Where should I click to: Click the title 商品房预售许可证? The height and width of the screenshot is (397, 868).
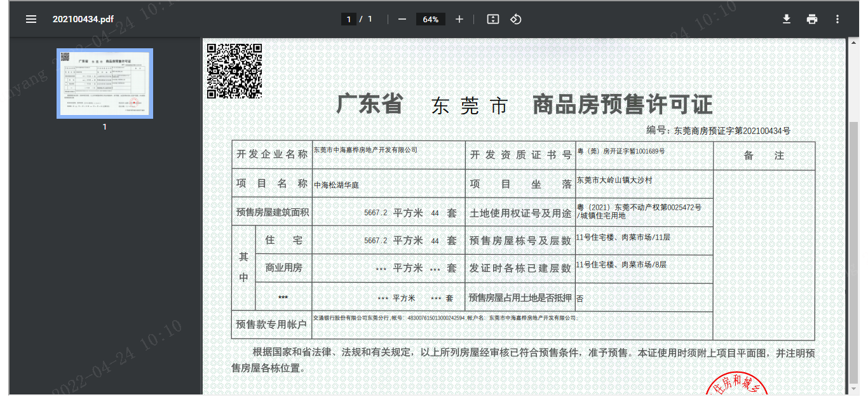tap(623, 104)
